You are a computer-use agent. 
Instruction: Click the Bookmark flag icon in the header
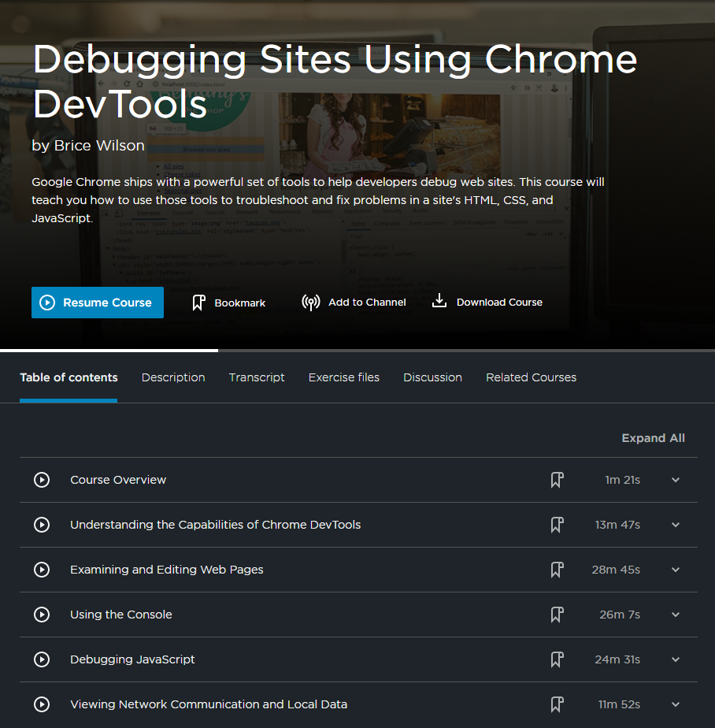tap(198, 303)
